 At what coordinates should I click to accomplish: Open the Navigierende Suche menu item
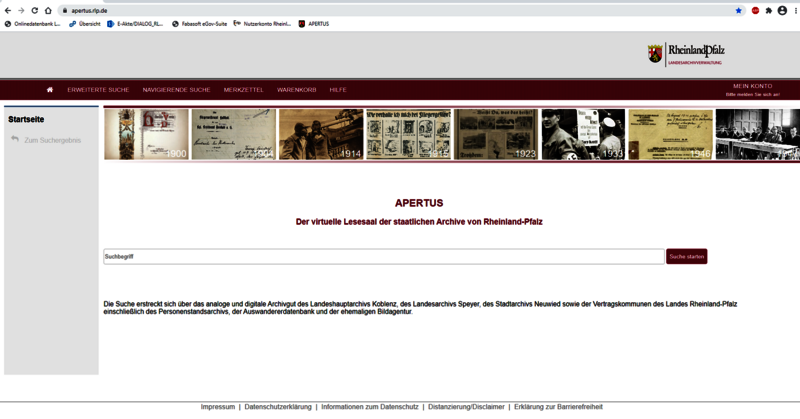(x=176, y=90)
